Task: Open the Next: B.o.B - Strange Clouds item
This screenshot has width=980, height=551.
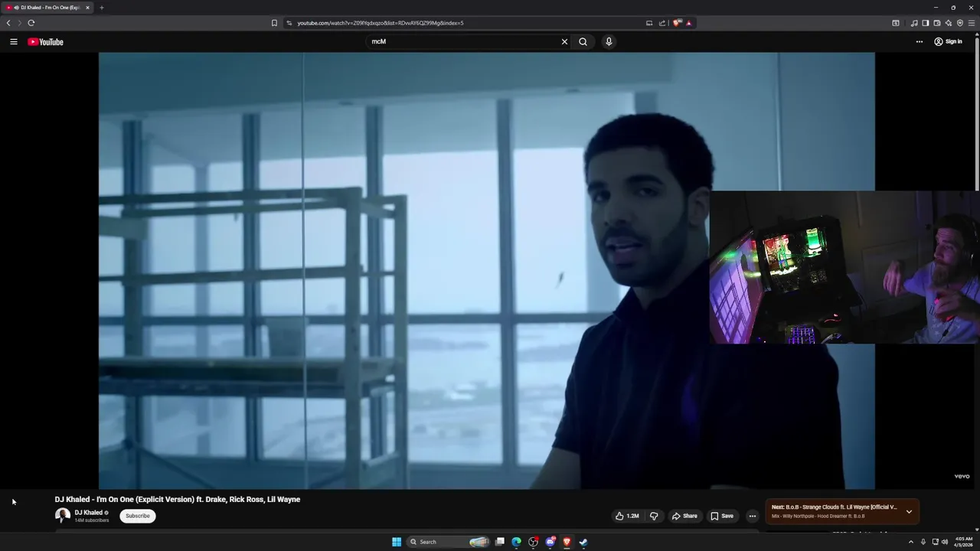Action: click(834, 507)
